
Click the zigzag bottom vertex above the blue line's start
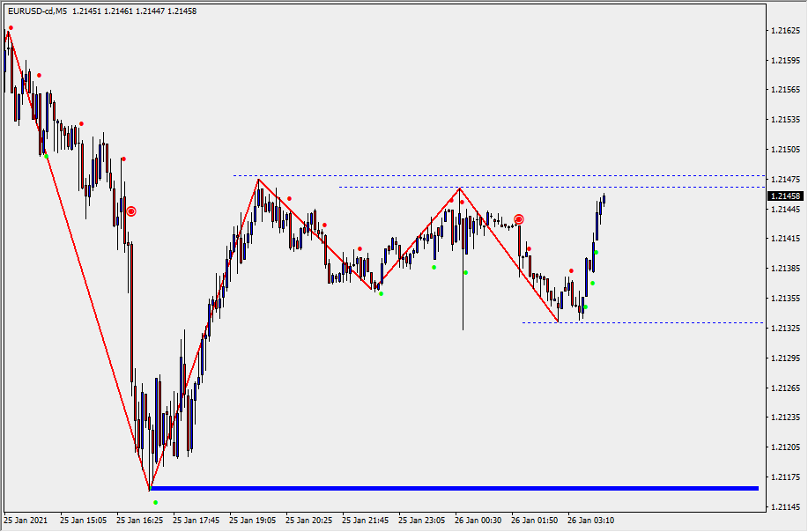tap(151, 487)
